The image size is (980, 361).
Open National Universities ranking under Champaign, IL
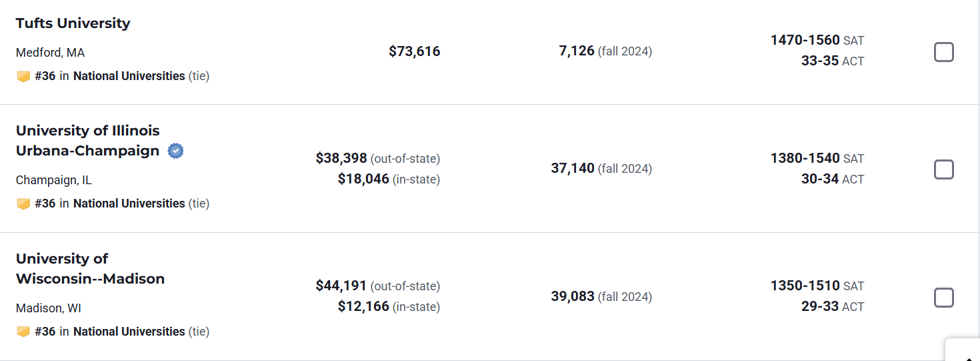point(129,204)
